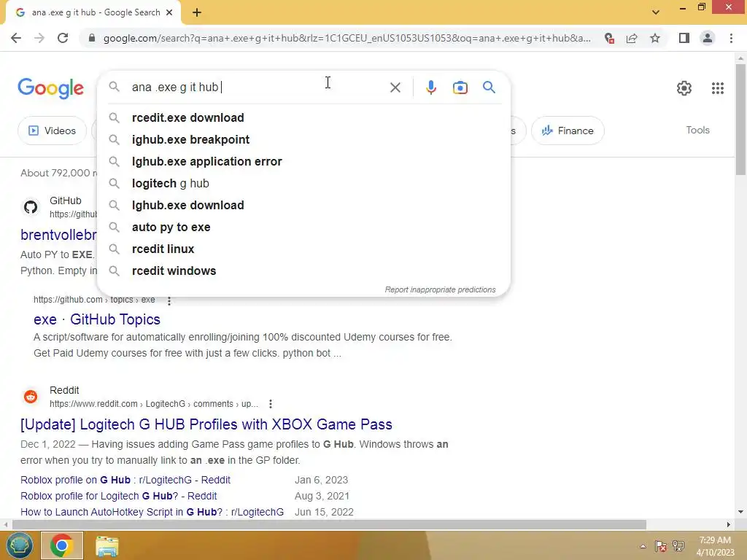Click in the Google search input field
The height and width of the screenshot is (560, 747).
coord(258,87)
